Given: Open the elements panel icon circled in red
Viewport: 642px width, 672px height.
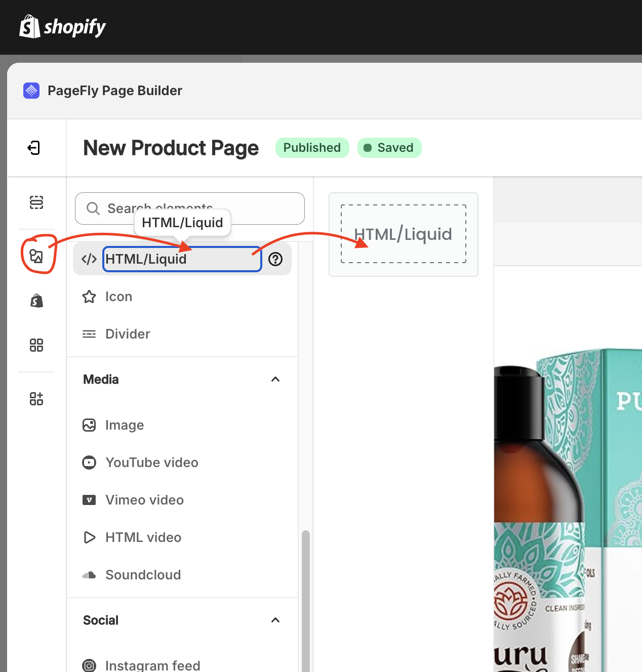Looking at the screenshot, I should coord(36,256).
